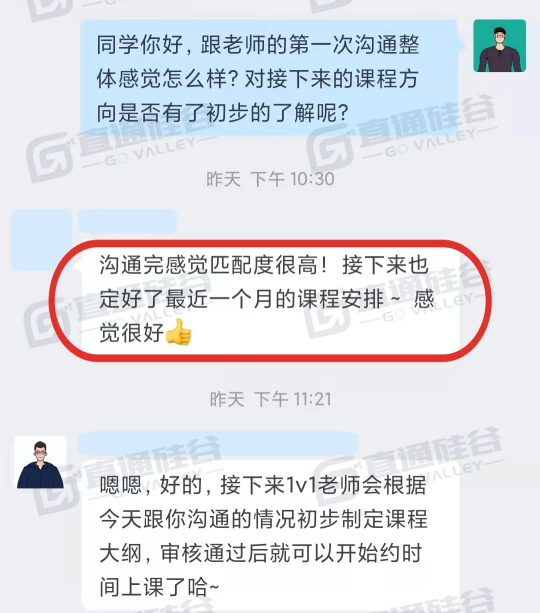Click the 昨天 下午 11:21 timestamp
540x613 pixels.
(271, 399)
